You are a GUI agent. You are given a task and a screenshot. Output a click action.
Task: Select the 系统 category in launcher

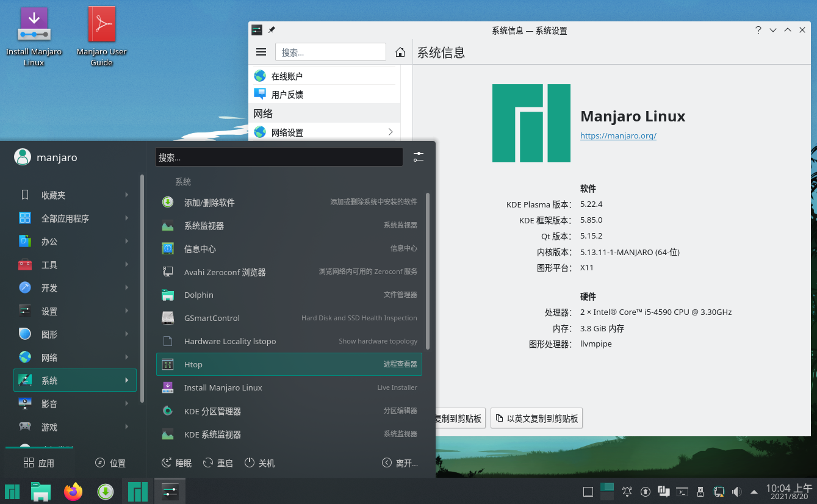75,380
